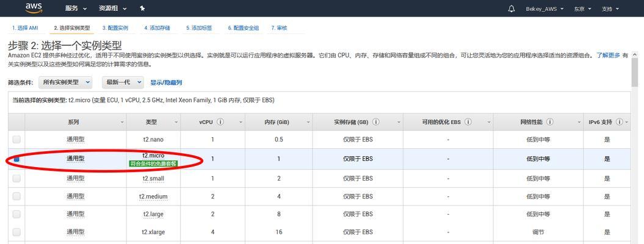Click the 显示/隐藏列 link
Viewport: 644px width, 244px height.
pos(166,82)
